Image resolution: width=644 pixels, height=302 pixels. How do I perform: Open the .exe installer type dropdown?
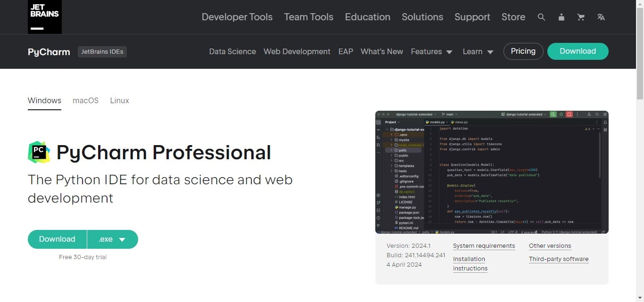(x=112, y=239)
